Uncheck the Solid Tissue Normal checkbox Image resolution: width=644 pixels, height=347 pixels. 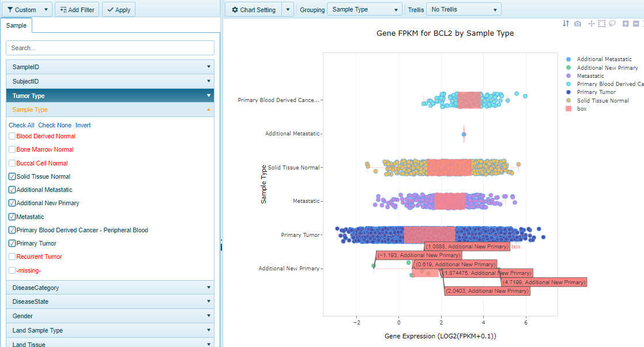[12, 176]
